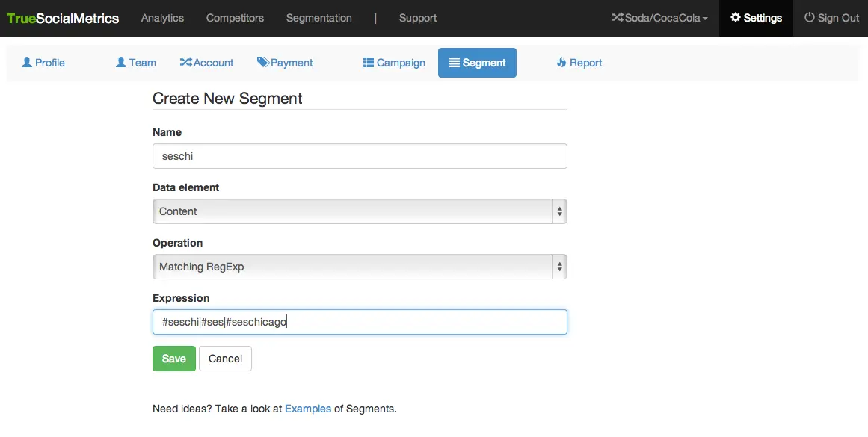Click the Payment tags icon
868x437 pixels.
pyautogui.click(x=263, y=63)
